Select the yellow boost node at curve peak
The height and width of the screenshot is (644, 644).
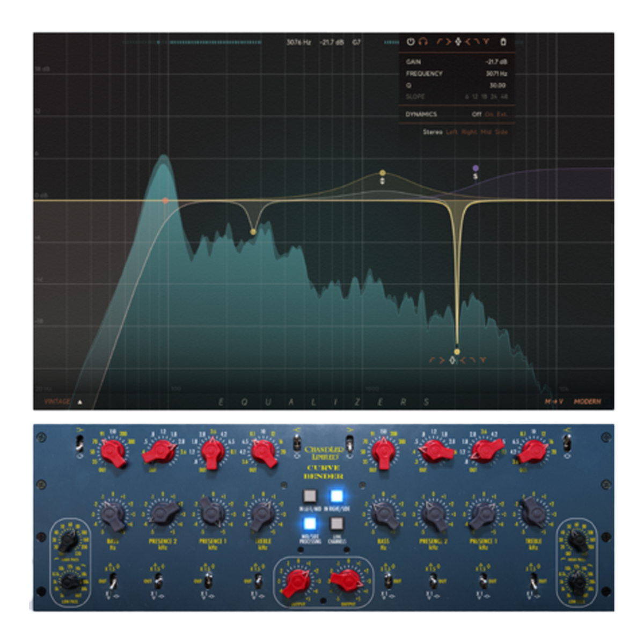coord(383,173)
